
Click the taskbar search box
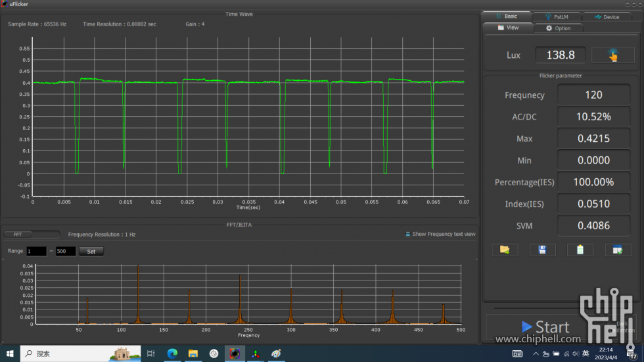point(80,353)
